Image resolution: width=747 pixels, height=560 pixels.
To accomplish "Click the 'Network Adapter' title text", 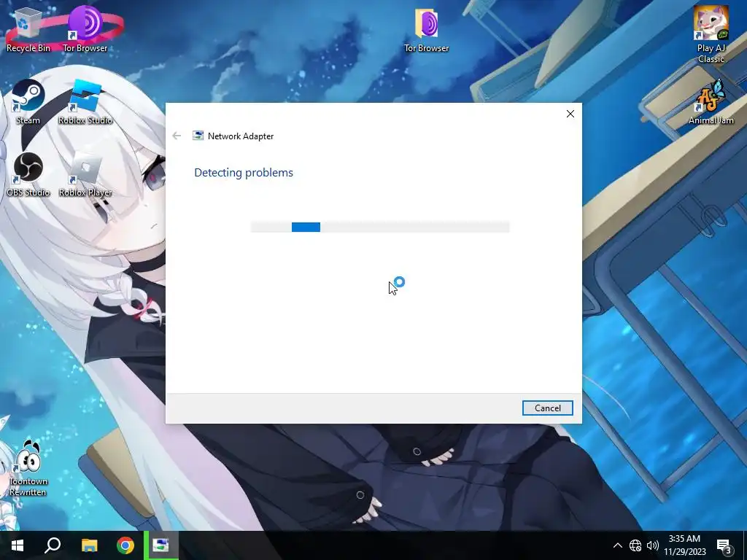I will click(x=241, y=136).
